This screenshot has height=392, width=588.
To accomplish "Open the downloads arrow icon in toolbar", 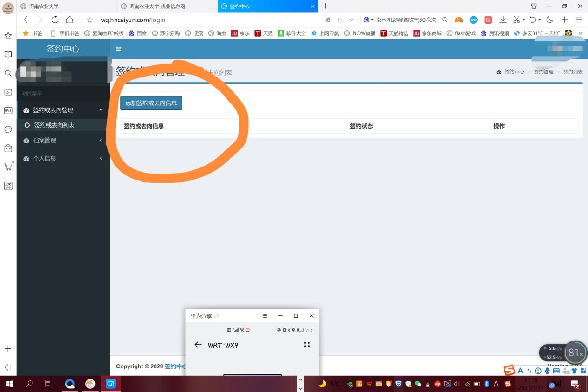I will pyautogui.click(x=503, y=19).
